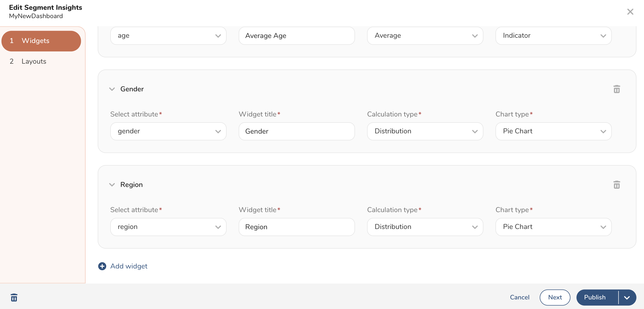Viewport: 644px width, 309px height.
Task: Open Gender's Distribution calculation type dropdown
Action: (x=425, y=131)
